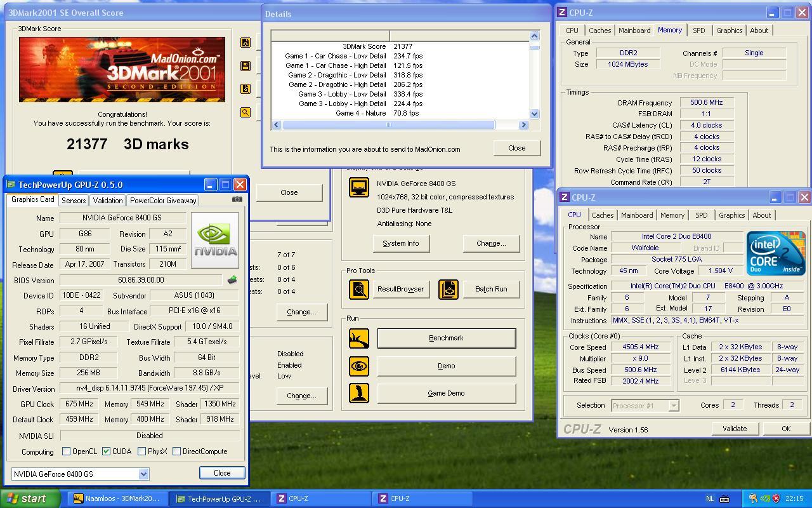Click the display adapter monitor icon

click(x=359, y=187)
